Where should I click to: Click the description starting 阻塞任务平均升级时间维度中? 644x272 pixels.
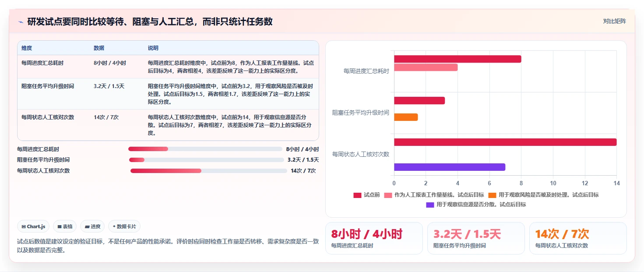click(231, 94)
